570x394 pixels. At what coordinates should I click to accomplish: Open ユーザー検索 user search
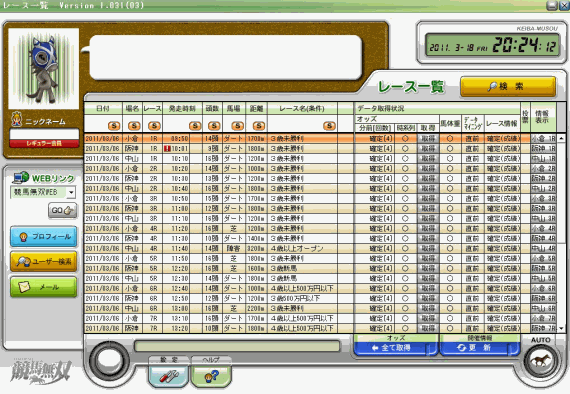pos(44,262)
